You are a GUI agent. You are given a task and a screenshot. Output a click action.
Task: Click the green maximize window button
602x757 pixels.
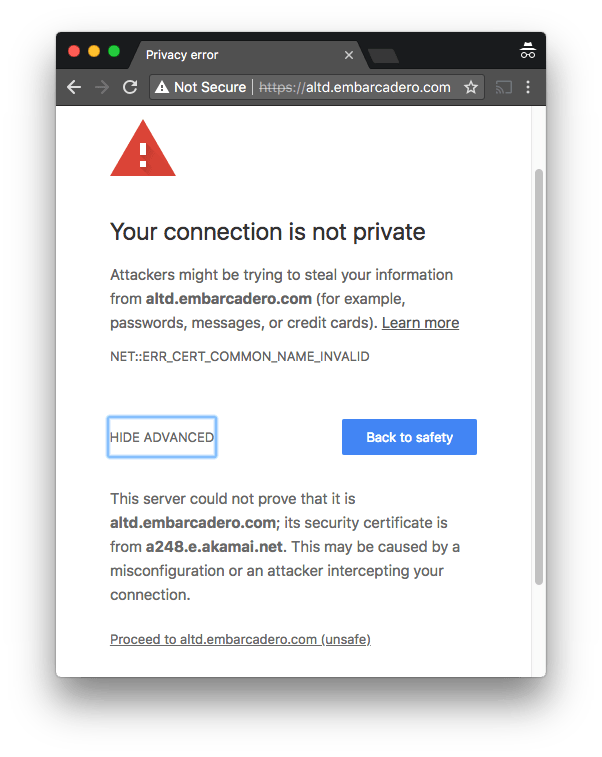click(114, 51)
